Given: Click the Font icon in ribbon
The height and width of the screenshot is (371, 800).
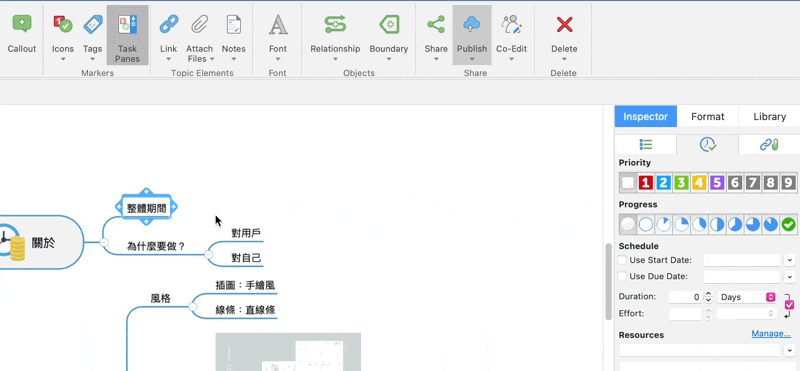Looking at the screenshot, I should click(278, 24).
